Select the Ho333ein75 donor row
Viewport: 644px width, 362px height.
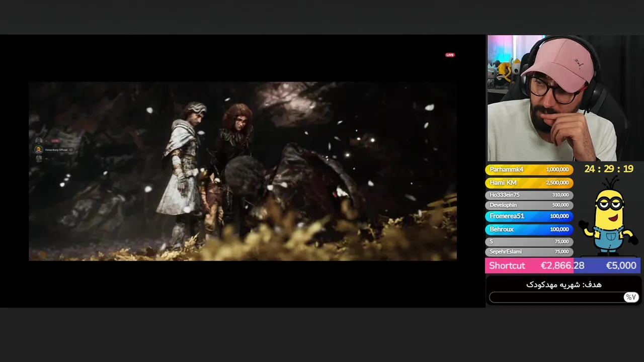[529, 195]
